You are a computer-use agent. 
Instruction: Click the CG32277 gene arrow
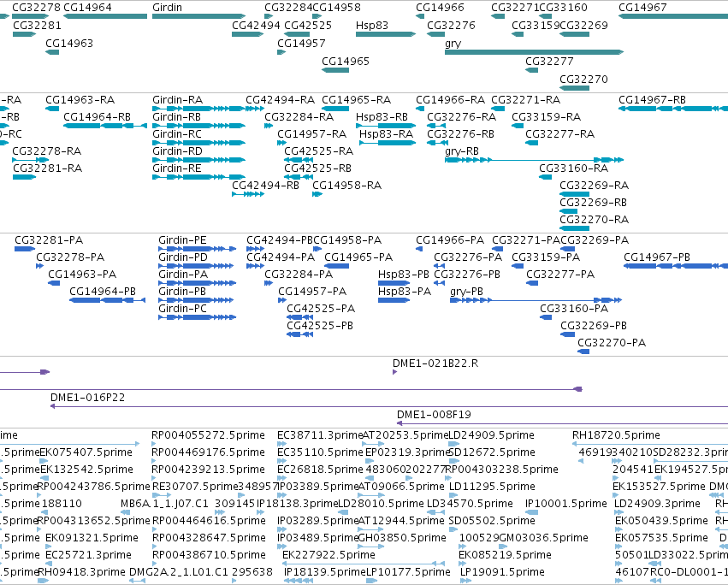(x=531, y=70)
